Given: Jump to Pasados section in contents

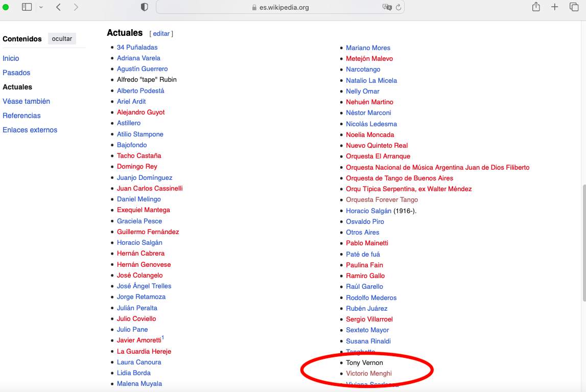Looking at the screenshot, I should 16,73.
